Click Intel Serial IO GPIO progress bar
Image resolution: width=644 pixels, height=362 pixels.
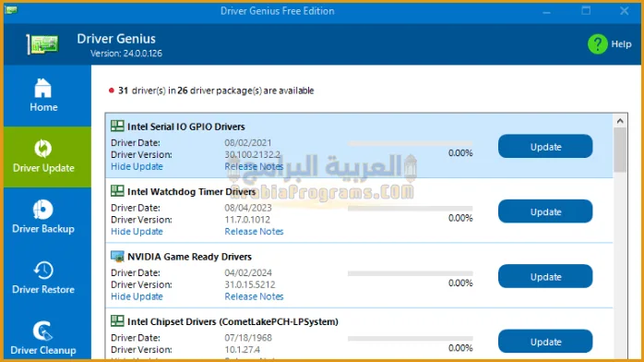[411, 144]
